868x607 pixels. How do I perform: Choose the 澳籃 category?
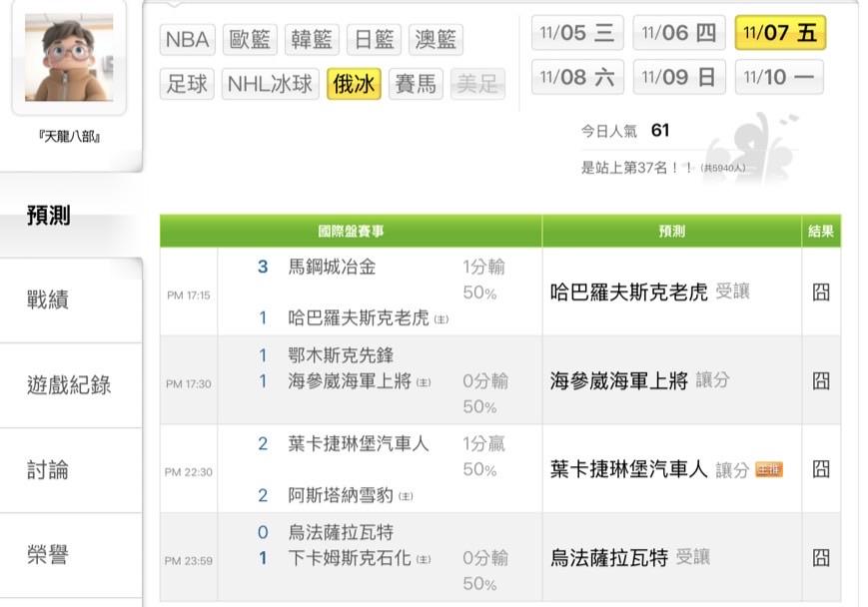point(434,40)
